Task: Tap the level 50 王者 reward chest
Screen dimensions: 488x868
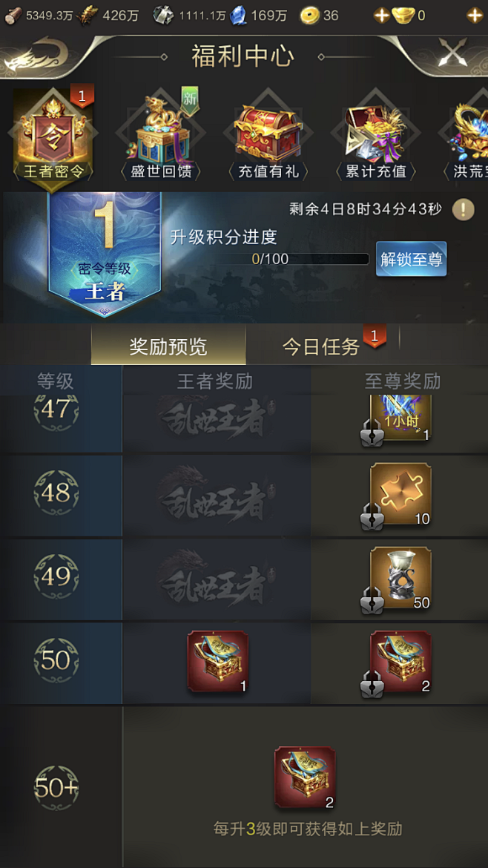Action: tap(217, 662)
